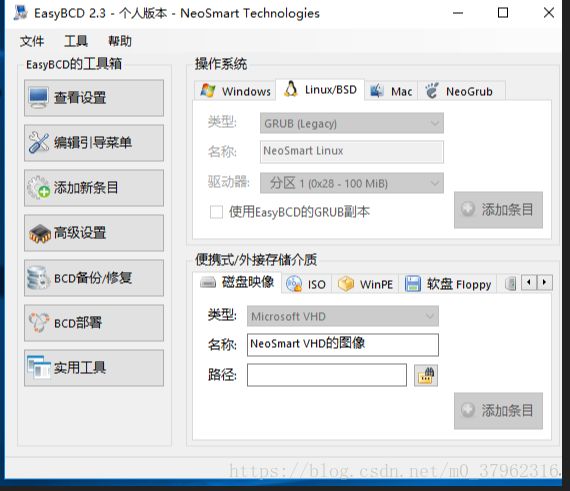Click the empty 路径 (path) input field
The height and width of the screenshot is (491, 570).
(327, 375)
